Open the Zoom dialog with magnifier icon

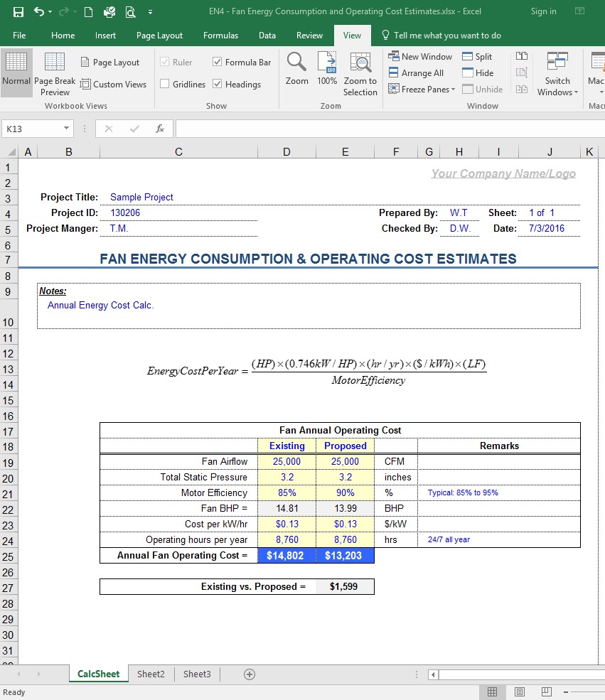[x=296, y=68]
